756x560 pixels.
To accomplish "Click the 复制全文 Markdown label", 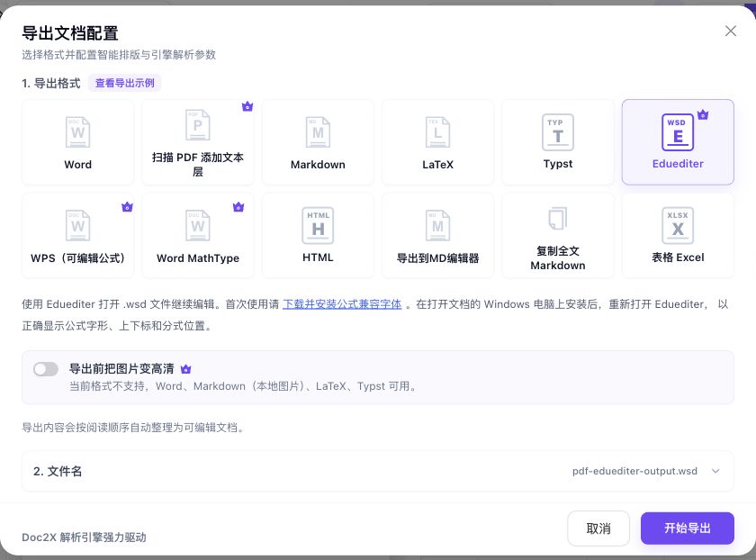I will [x=558, y=258].
